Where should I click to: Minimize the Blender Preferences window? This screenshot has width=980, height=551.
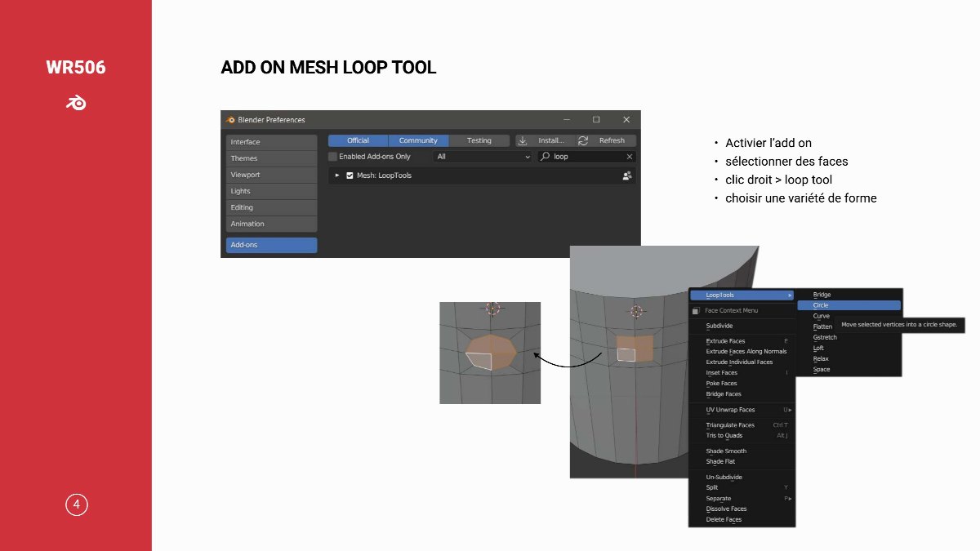coord(566,120)
